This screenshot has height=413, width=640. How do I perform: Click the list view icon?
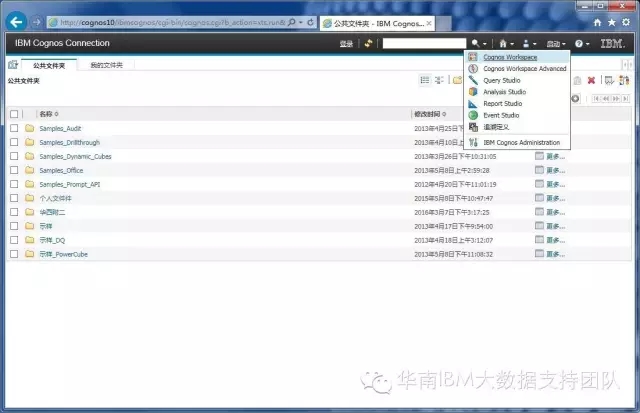coord(425,80)
